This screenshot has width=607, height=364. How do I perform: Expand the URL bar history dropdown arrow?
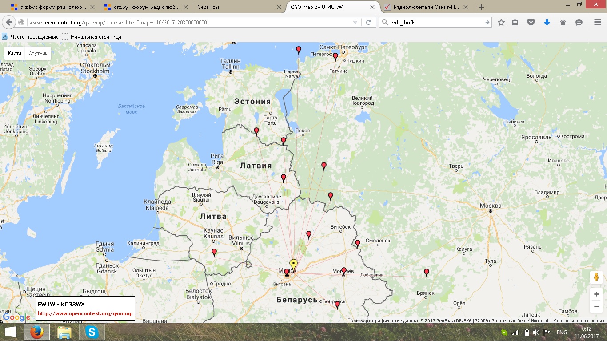pyautogui.click(x=355, y=22)
